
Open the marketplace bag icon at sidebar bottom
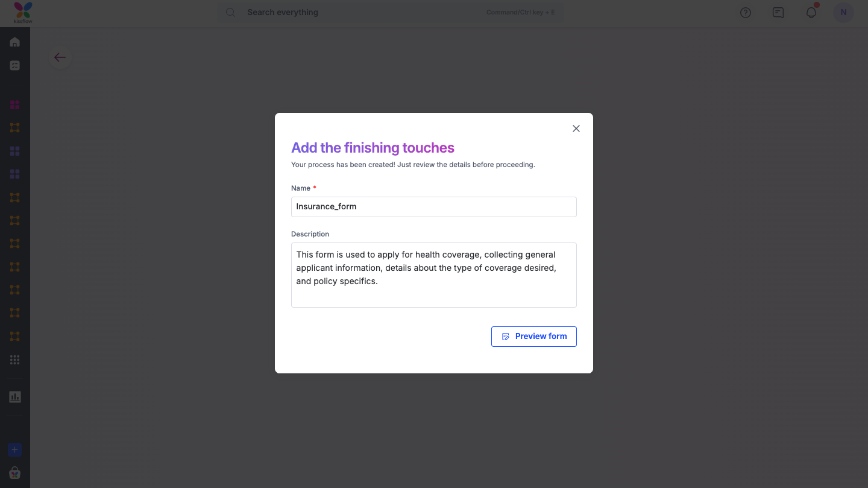coord(15,473)
